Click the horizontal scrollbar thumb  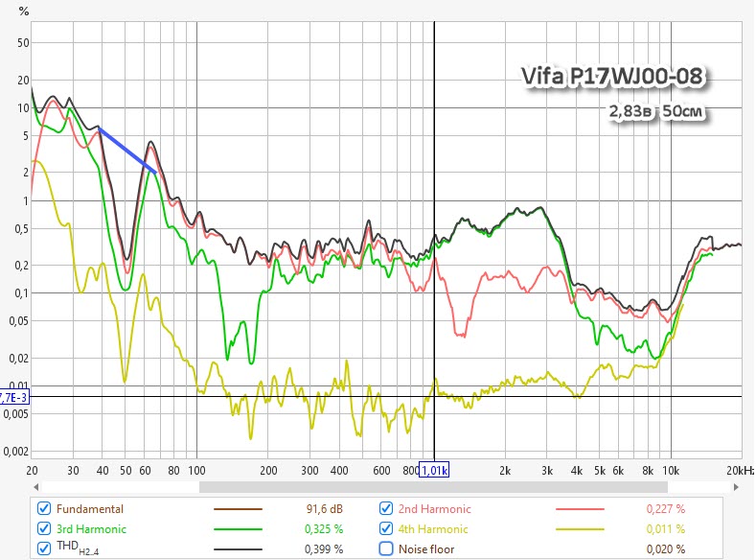pos(433,487)
